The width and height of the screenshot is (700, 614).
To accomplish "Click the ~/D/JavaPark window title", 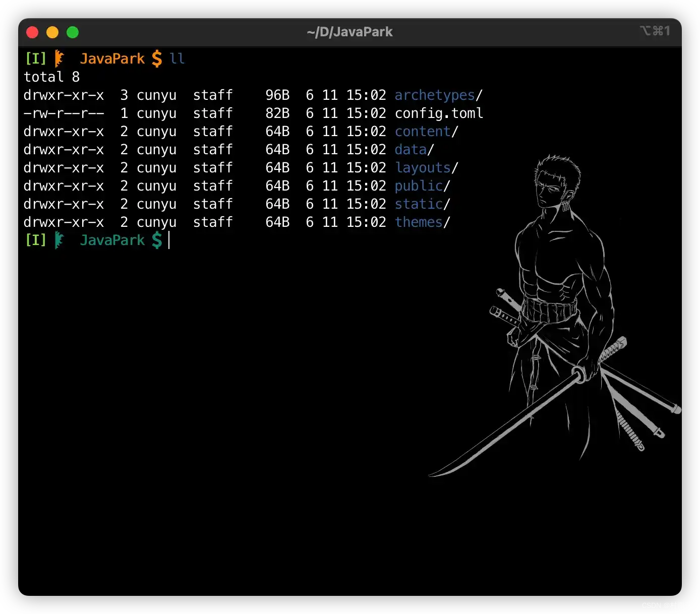I will [349, 32].
